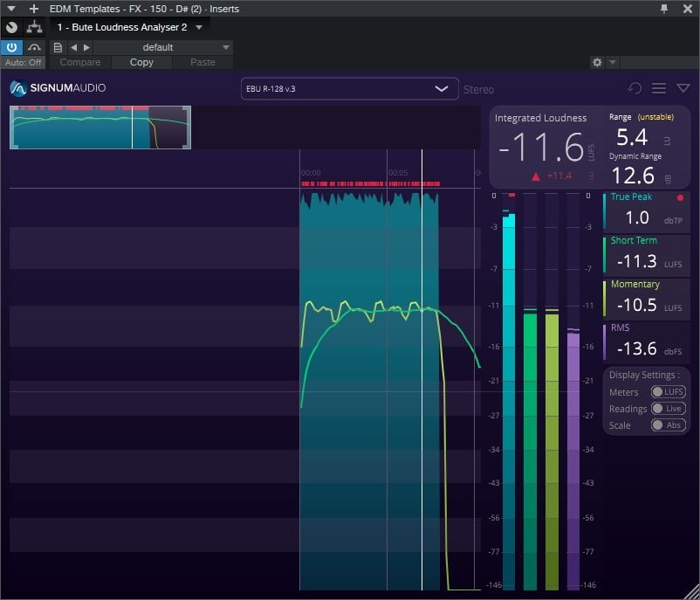
Task: Open the window options triangle menu
Action: pos(11,9)
